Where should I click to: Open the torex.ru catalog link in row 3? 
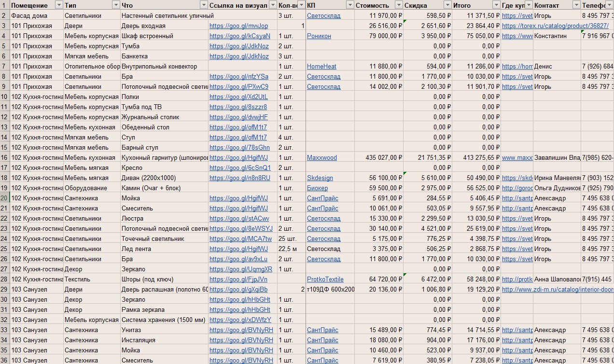[555, 26]
